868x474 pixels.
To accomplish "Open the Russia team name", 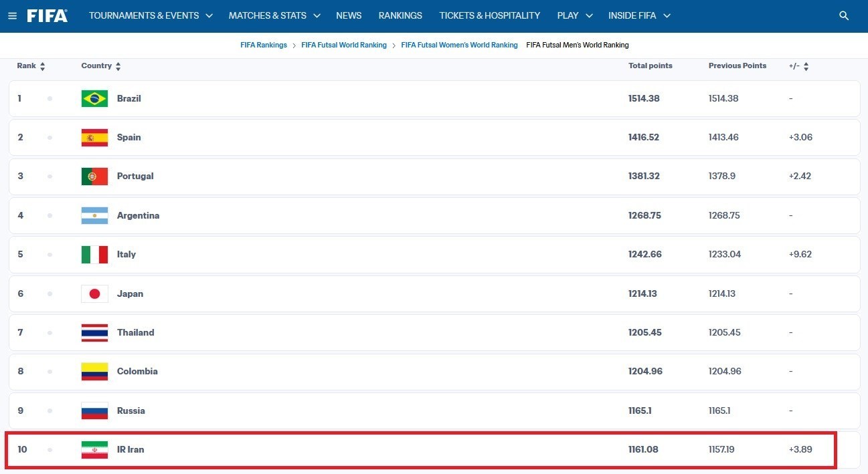I will tap(131, 410).
